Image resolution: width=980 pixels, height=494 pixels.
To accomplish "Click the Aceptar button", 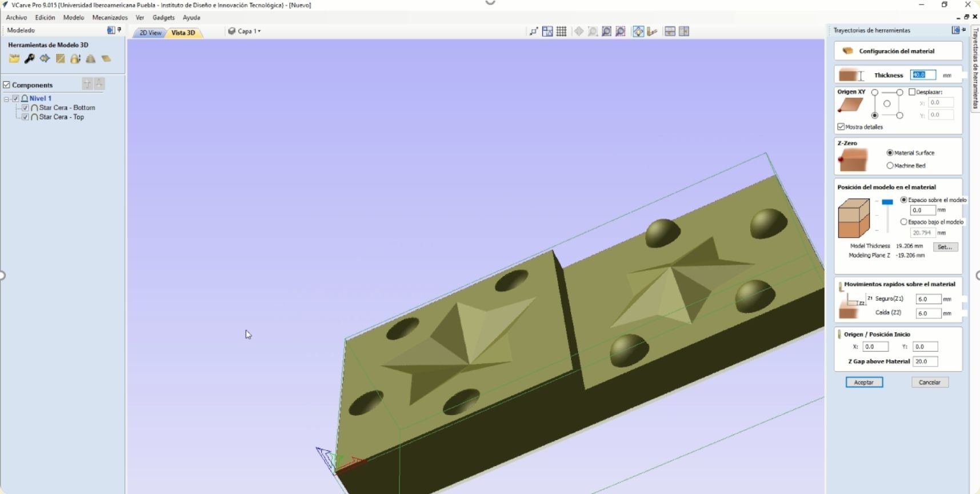I will click(x=864, y=382).
